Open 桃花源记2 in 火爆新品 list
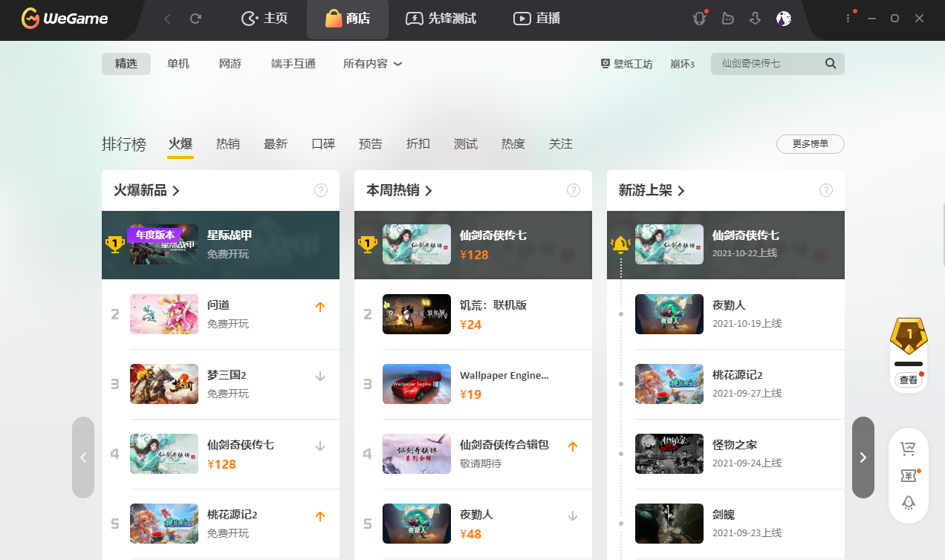Image resolution: width=945 pixels, height=560 pixels. coord(221,524)
